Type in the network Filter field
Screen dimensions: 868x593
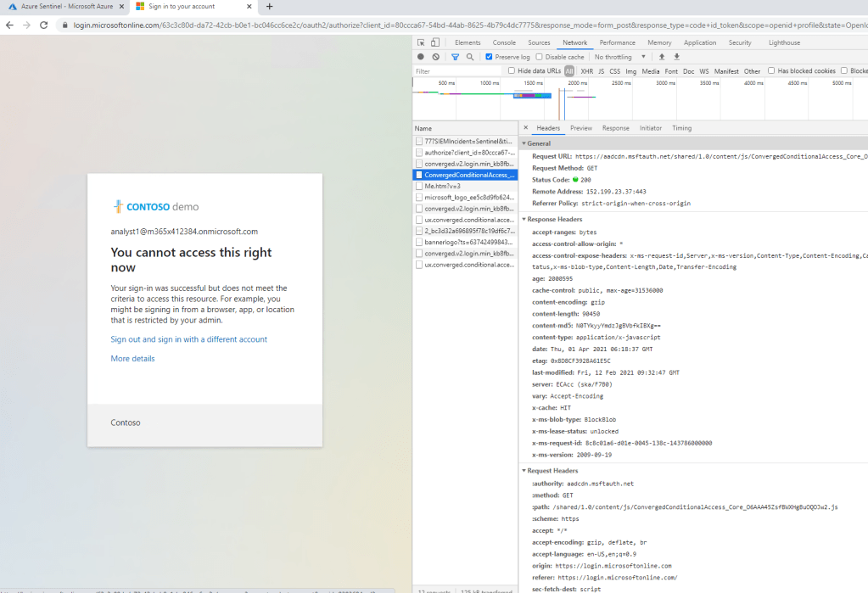[x=456, y=71]
